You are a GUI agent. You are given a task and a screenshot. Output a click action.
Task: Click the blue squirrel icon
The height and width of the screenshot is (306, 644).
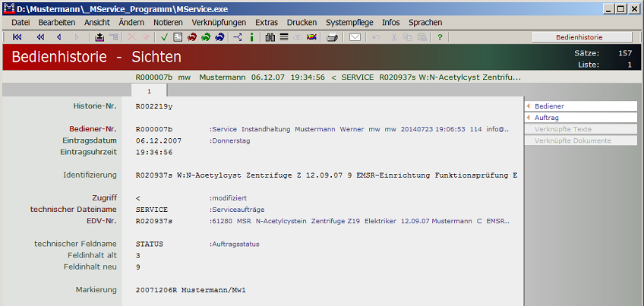pyautogui.click(x=219, y=37)
